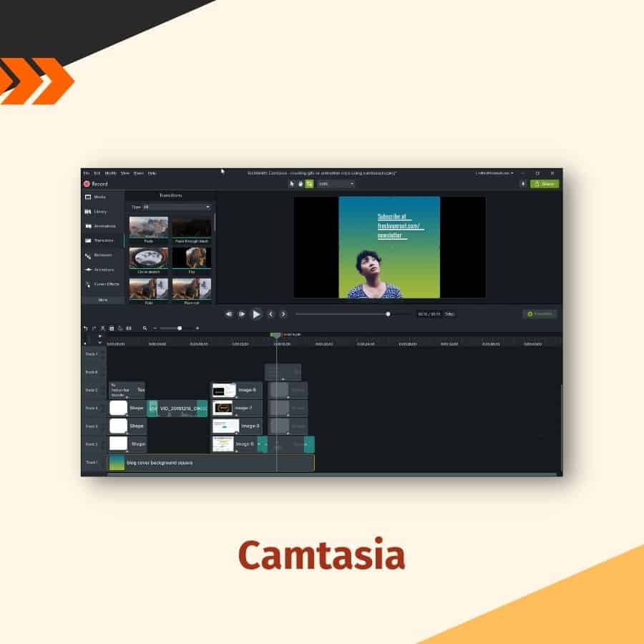Screen dimensions: 644x644
Task: Activate the green crop tool
Action: 309,184
